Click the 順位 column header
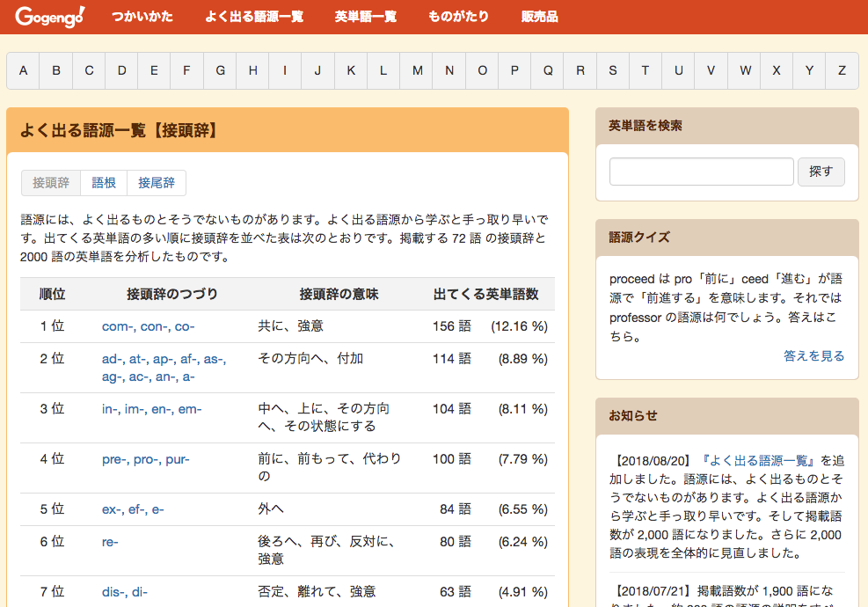 point(53,294)
